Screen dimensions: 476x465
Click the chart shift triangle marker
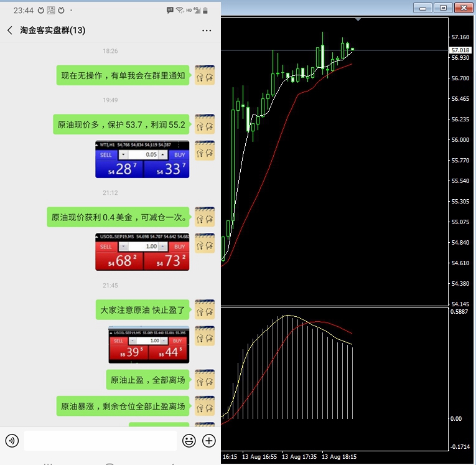coord(358,20)
